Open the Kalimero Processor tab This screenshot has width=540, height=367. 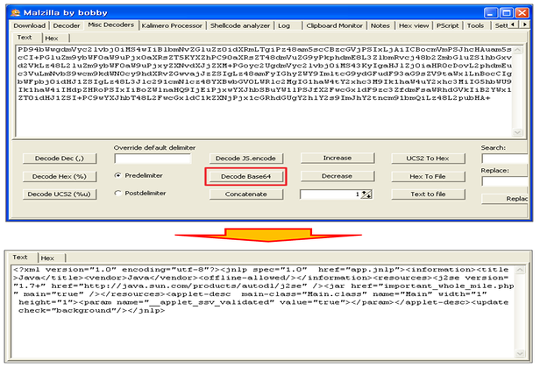172,25
